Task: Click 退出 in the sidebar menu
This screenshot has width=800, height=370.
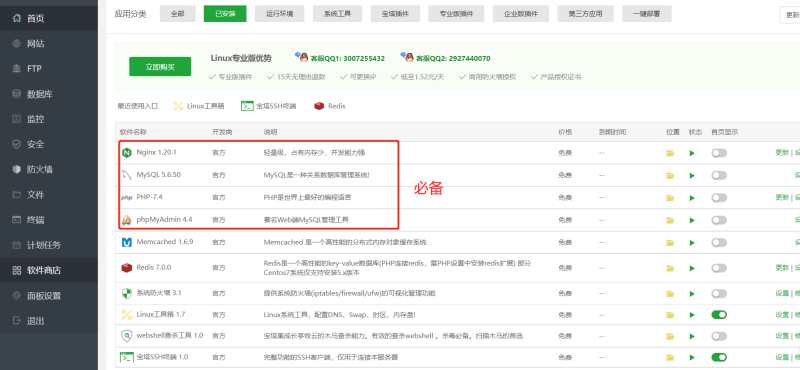Action: [x=49, y=321]
